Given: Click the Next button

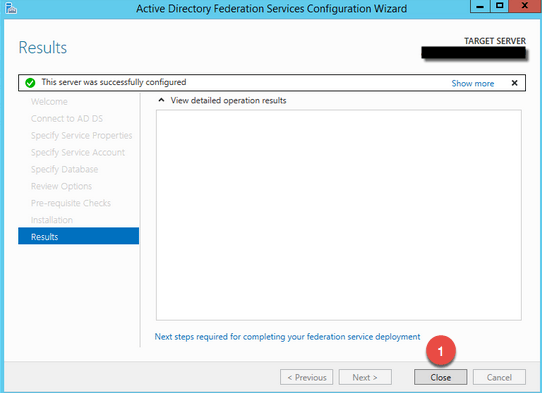Looking at the screenshot, I should coord(365,377).
